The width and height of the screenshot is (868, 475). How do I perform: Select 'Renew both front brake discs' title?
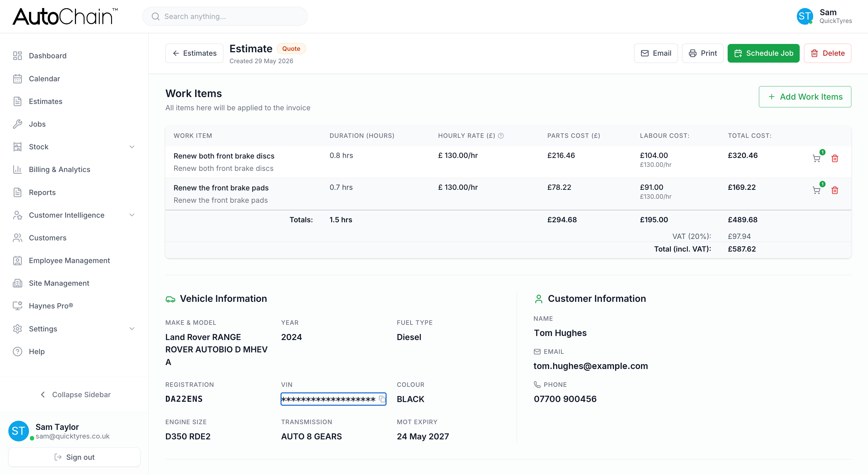pyautogui.click(x=224, y=156)
